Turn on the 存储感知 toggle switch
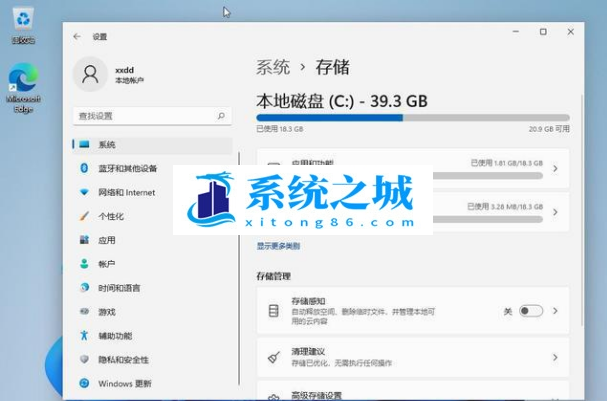 pos(531,311)
